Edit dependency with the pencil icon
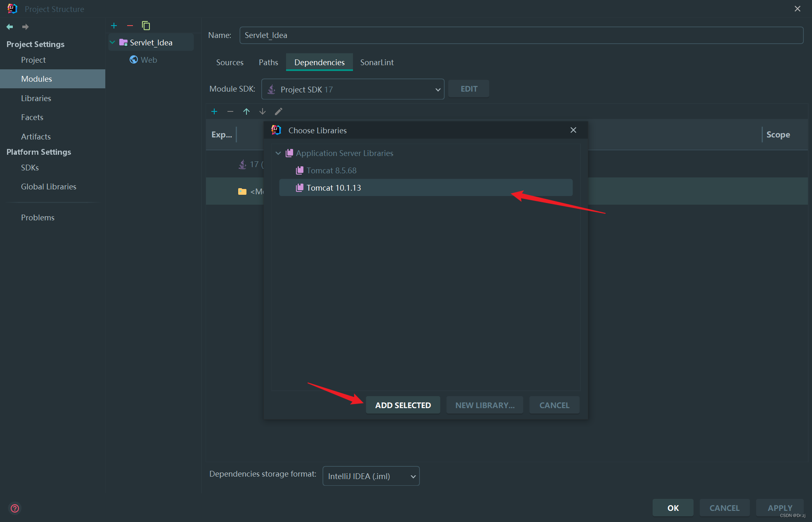Image resolution: width=812 pixels, height=522 pixels. 279,111
